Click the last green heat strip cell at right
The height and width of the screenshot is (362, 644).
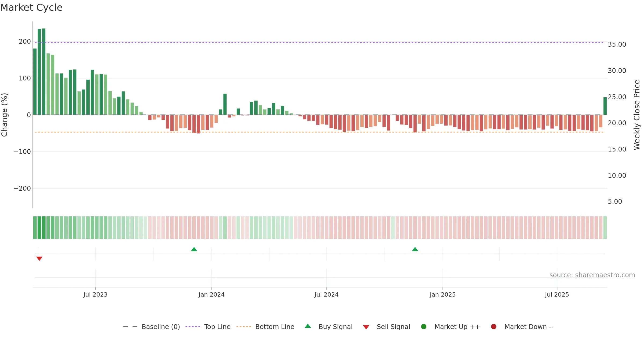pyautogui.click(x=605, y=228)
